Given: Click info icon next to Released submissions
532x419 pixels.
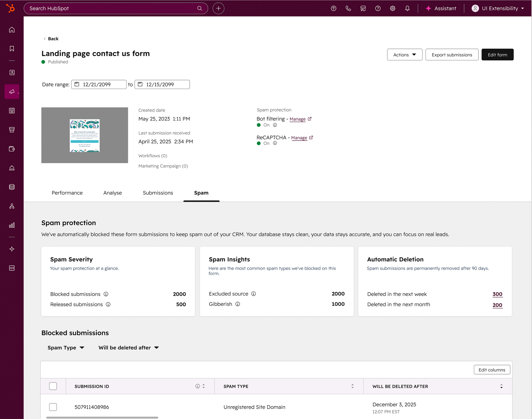Looking at the screenshot, I should pos(108,304).
